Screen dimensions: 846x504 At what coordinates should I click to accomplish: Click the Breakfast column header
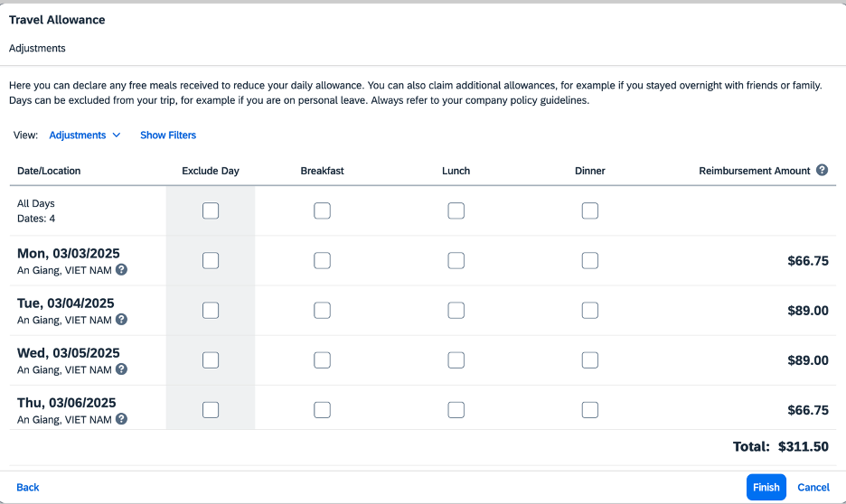(322, 171)
